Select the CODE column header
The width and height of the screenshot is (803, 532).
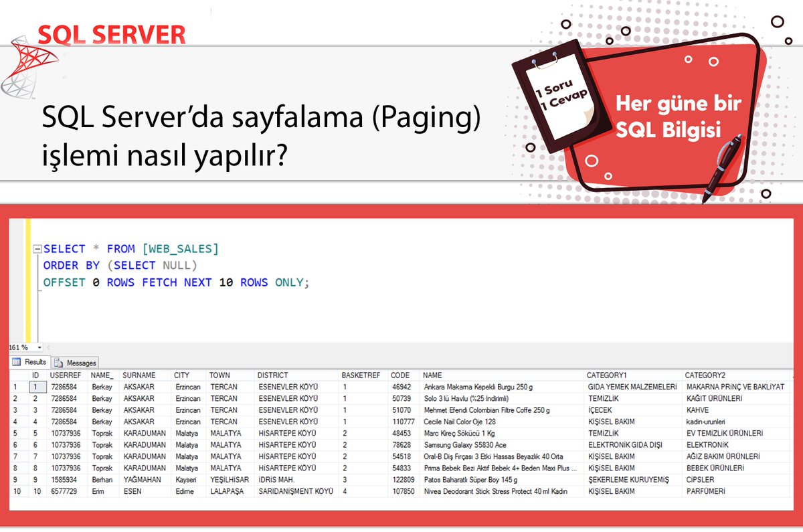coord(400,375)
